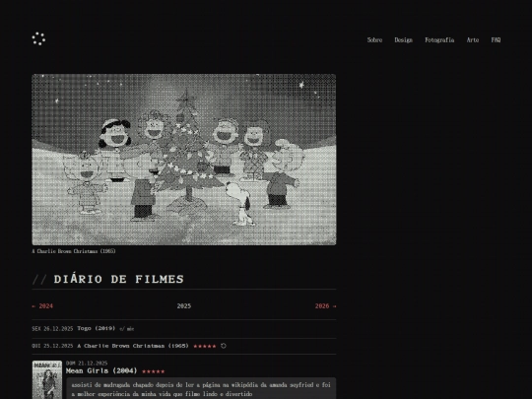Click the date SEX 26.12.2025
Viewport: 532px width, 399px height.
[x=52, y=329]
